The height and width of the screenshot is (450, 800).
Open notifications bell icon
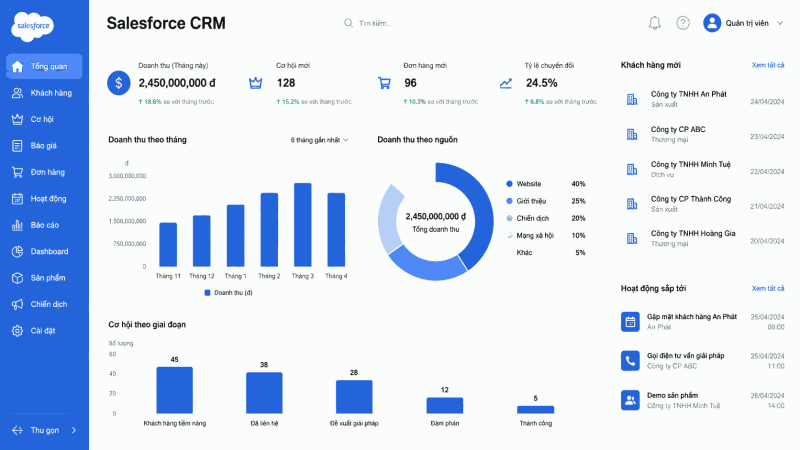pos(655,23)
